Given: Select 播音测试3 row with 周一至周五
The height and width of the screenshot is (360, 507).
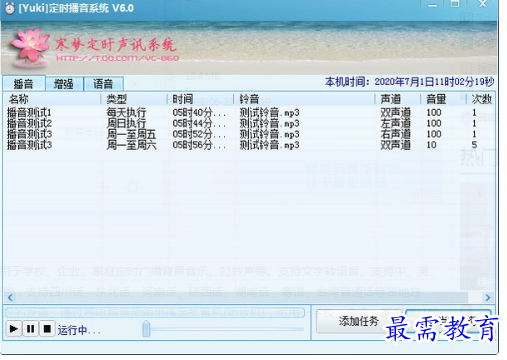Looking at the screenshot, I should (249, 134).
